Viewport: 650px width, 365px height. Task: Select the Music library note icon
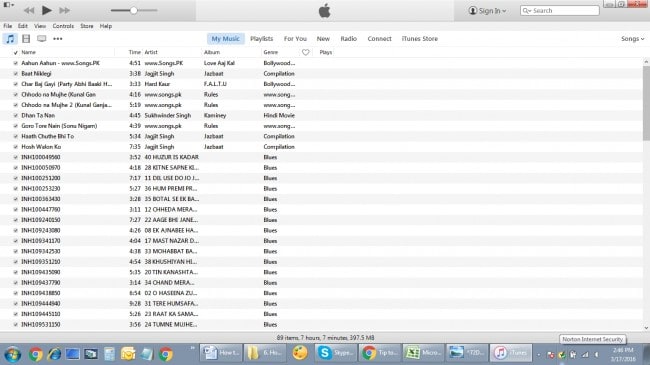10,39
